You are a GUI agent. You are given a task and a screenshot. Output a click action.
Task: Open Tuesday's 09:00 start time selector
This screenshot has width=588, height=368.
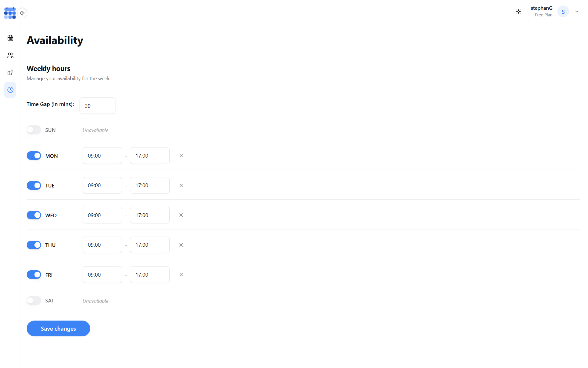(102, 185)
